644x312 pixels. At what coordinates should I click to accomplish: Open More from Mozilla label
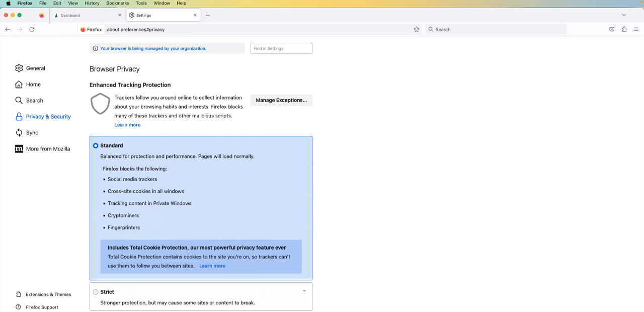pyautogui.click(x=48, y=148)
